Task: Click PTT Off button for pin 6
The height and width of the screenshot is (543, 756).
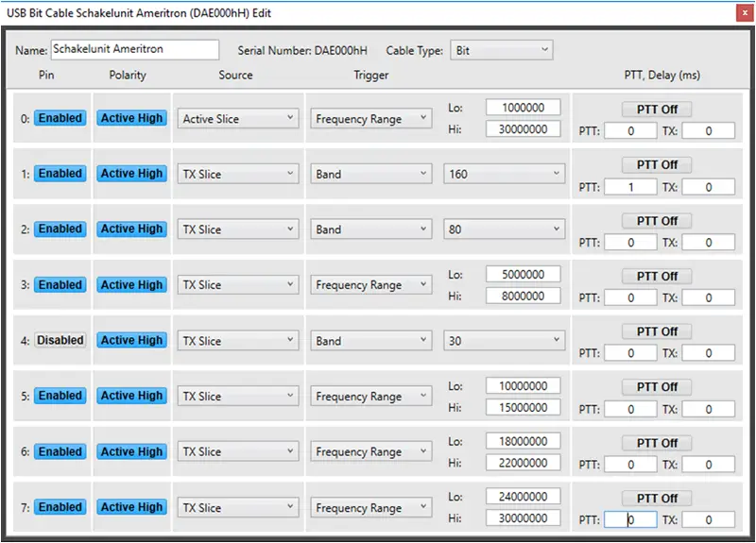Action: [x=657, y=443]
